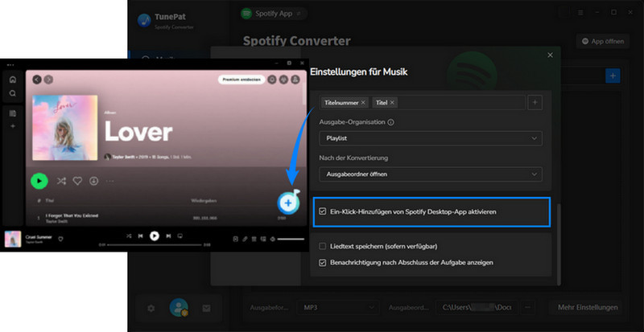Skip to previous track in Spotify
The image size is (644, 332).
140,236
